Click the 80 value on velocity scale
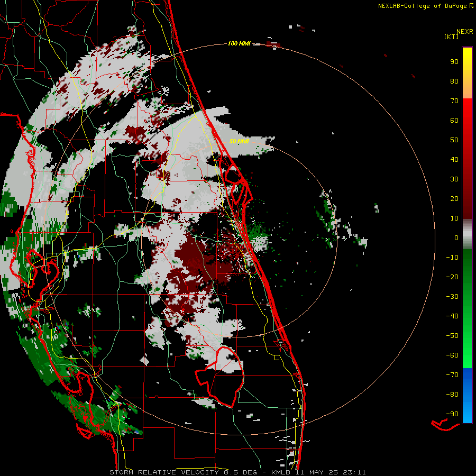Viewport: 476px width, 476px height. tap(454, 81)
